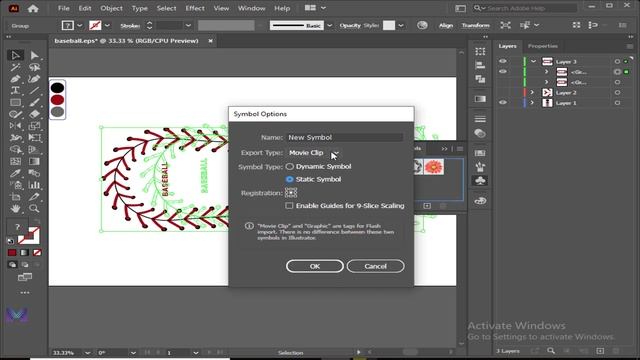This screenshot has height=360, width=640.
Task: Click OK in Symbol Options dialog
Action: 315,266
